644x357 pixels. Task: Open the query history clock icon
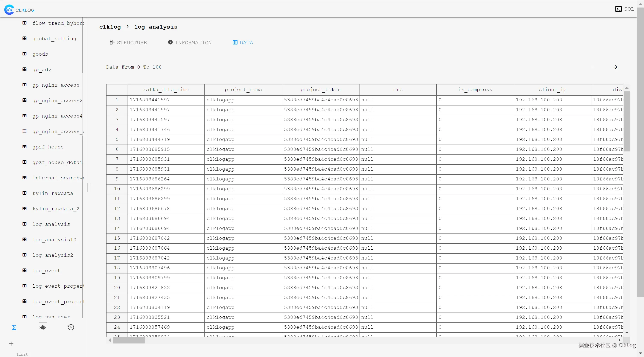(71, 327)
